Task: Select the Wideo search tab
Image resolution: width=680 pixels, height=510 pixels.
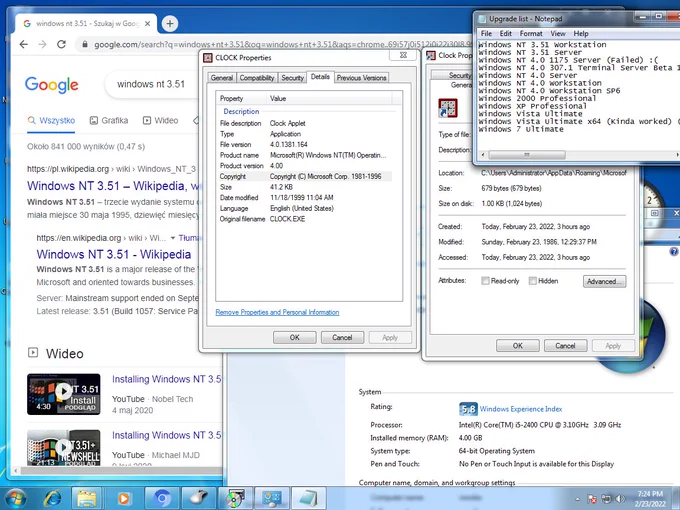Action: coord(160,121)
